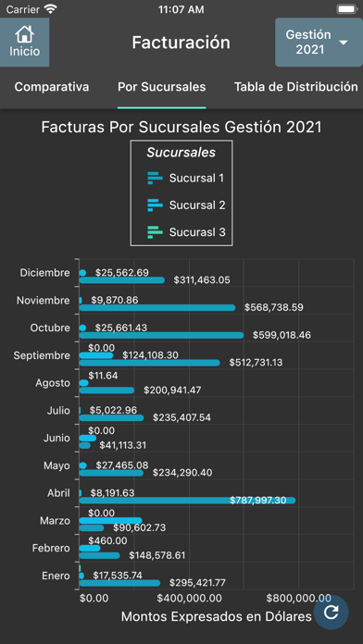This screenshot has height=644, width=363.
Task: Click the green Sucurasl 3 legend icon
Action: pos(155,232)
